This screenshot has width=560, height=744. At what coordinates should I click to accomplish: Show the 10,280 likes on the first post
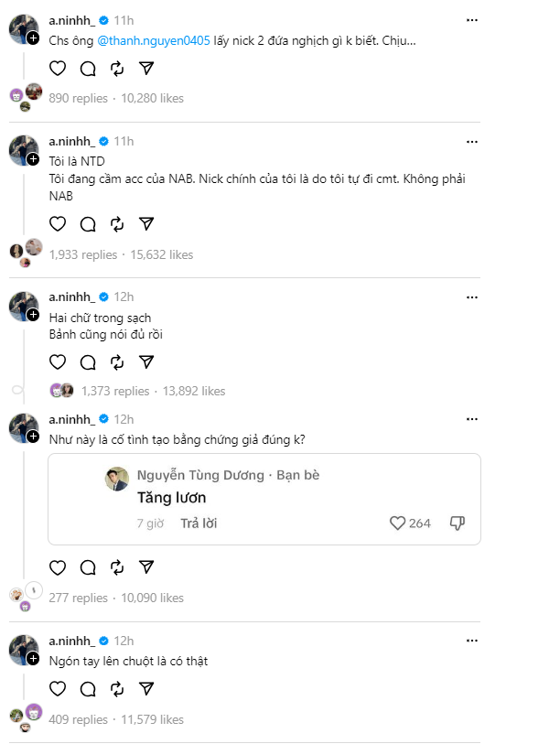coord(153,98)
